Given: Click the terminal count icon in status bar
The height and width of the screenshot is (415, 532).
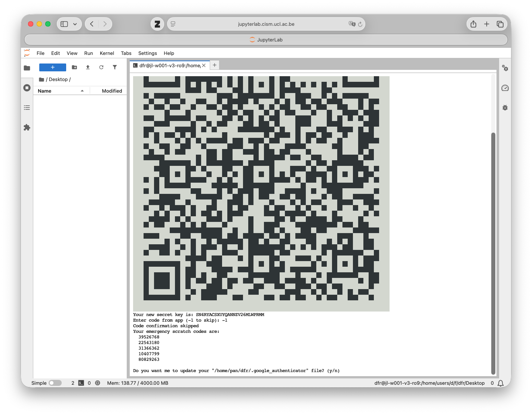Looking at the screenshot, I should click(81, 383).
